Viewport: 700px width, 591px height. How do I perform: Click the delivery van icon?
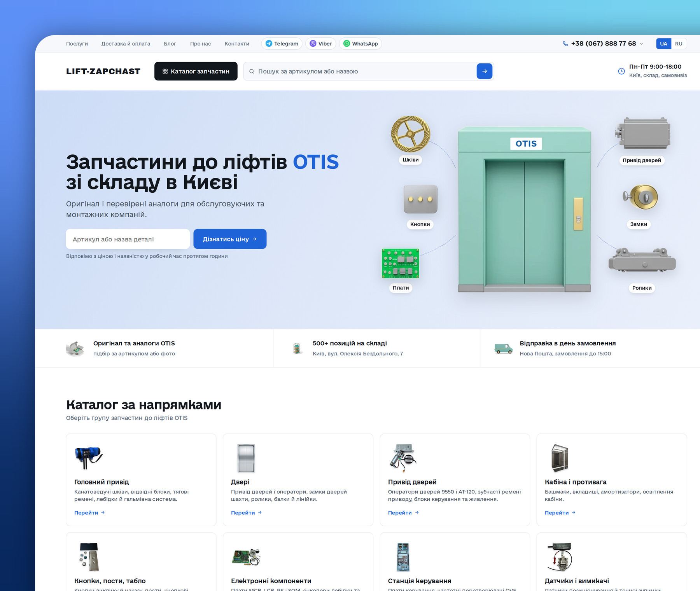point(504,348)
